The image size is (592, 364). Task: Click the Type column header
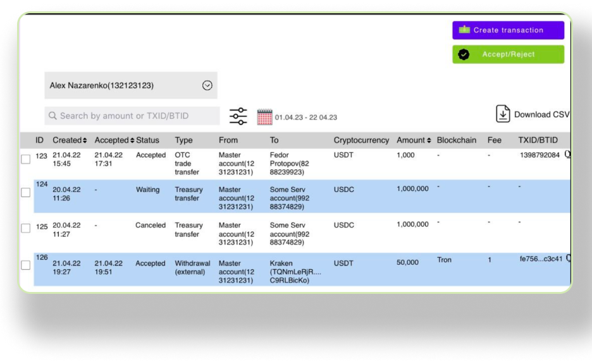[183, 140]
